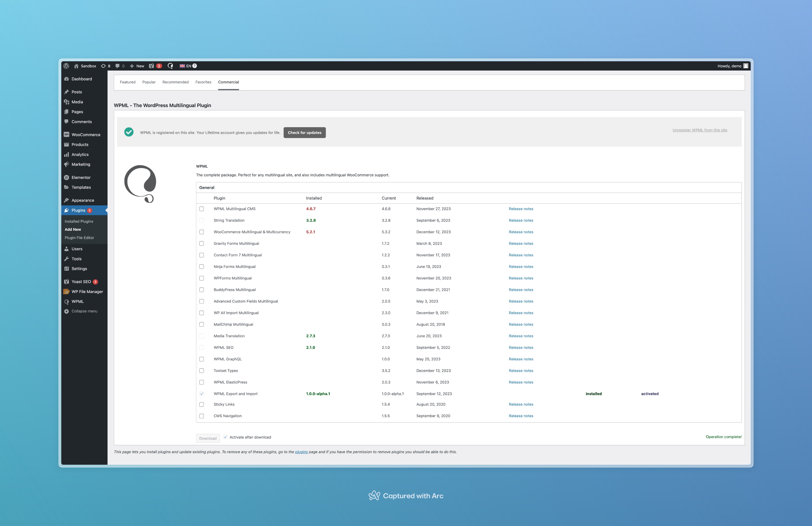Click the Products icon in sidebar
The height and width of the screenshot is (526, 812).
coord(67,144)
